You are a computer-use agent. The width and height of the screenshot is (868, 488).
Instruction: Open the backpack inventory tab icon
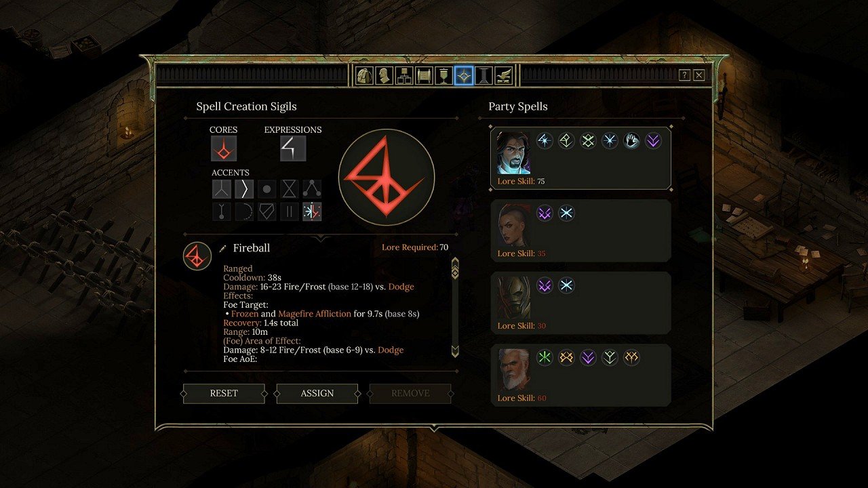click(364, 75)
